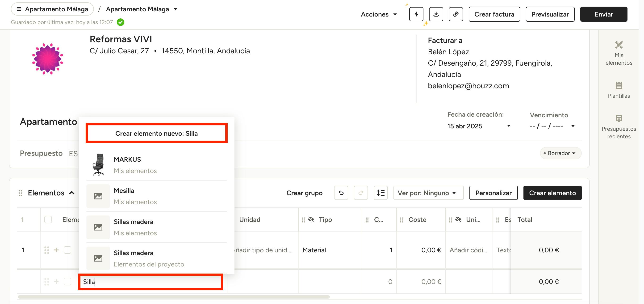Click the lightning bolt quick actions icon
644x304 pixels.
tap(416, 14)
